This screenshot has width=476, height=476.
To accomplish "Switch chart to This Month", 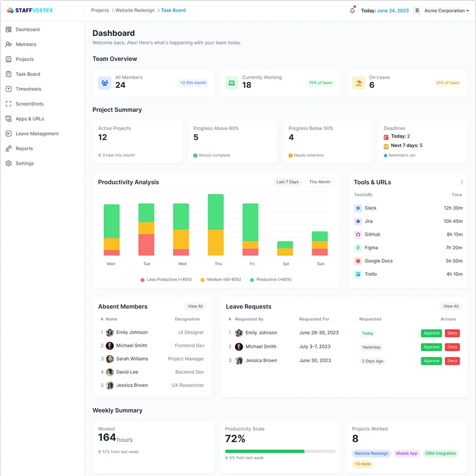I will 320,182.
